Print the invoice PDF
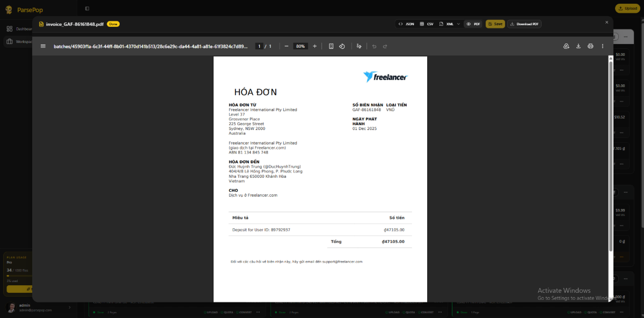Viewport: 644px width, 318px height. tap(590, 46)
